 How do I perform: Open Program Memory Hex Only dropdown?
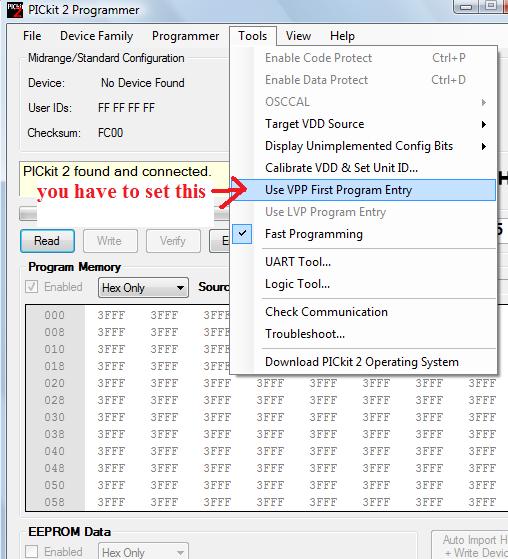[143, 287]
